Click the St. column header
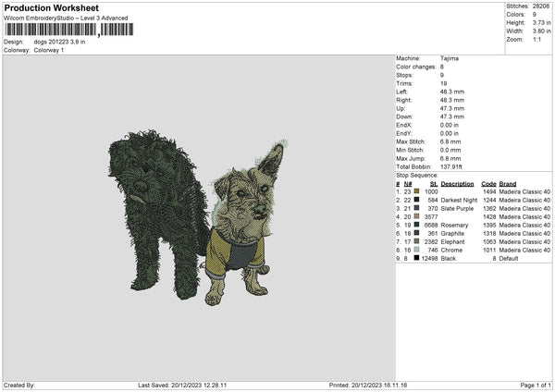The height and width of the screenshot is (392, 555). click(434, 184)
